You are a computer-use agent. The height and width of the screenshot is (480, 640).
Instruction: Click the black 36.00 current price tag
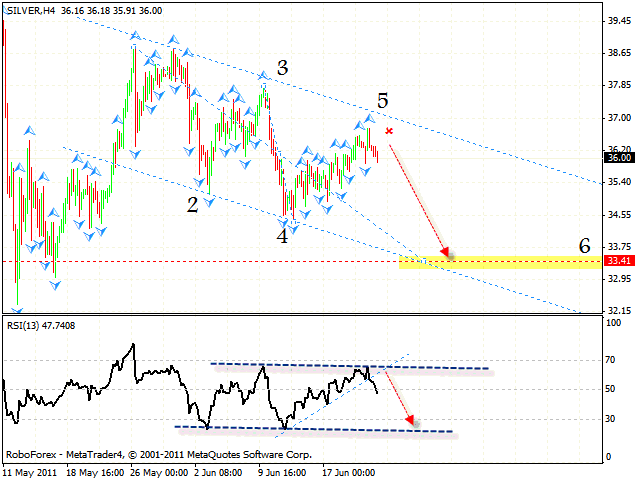coord(618,157)
